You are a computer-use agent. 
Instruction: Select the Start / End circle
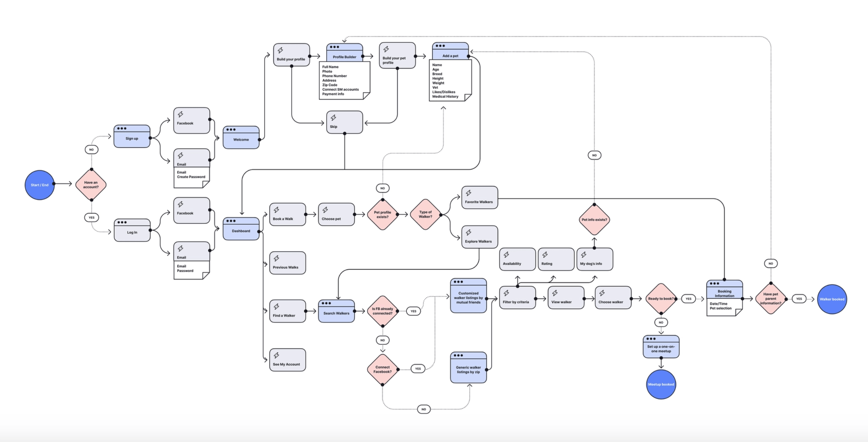tap(40, 185)
